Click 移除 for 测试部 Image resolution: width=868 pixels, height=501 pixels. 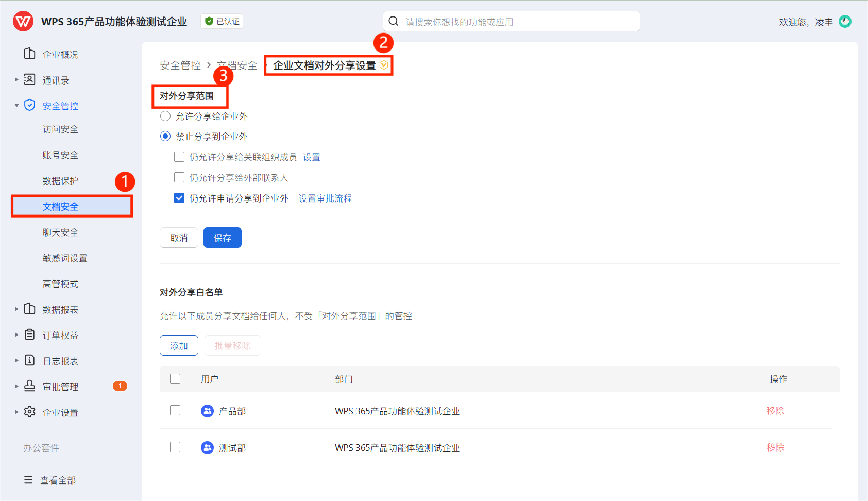(775, 447)
